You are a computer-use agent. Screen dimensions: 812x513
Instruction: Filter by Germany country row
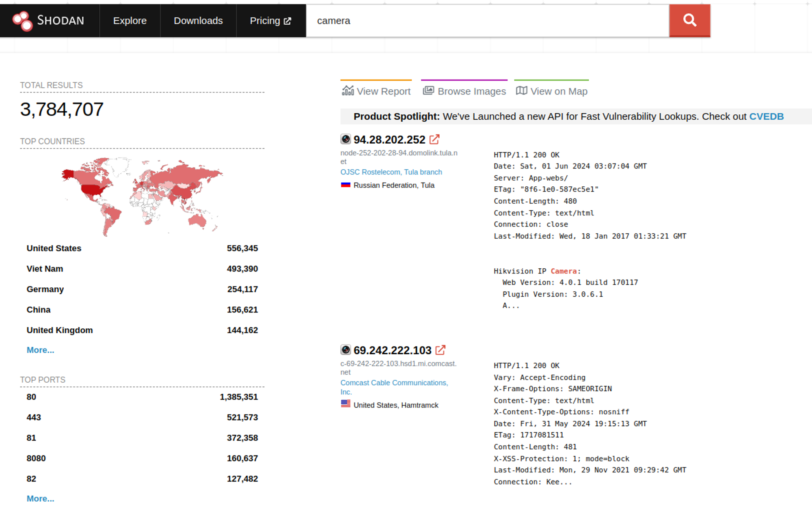pos(142,289)
